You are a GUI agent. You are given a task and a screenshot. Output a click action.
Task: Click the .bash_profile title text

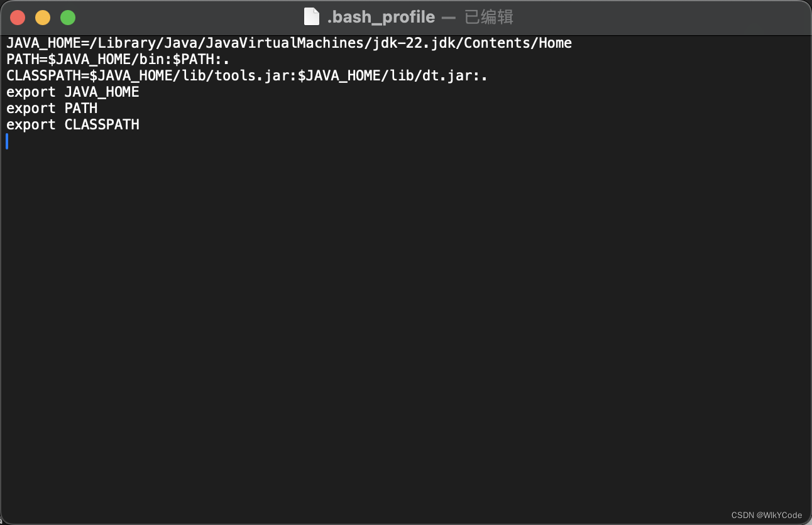[381, 17]
